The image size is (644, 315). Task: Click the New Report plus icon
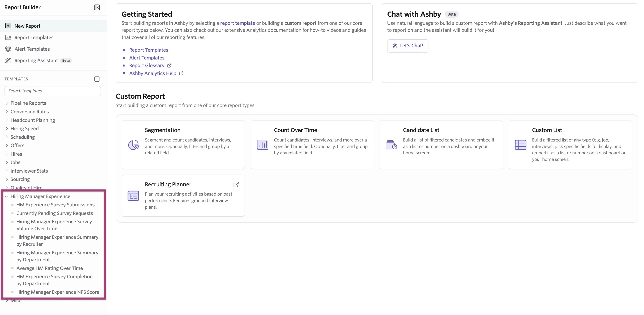[8, 26]
